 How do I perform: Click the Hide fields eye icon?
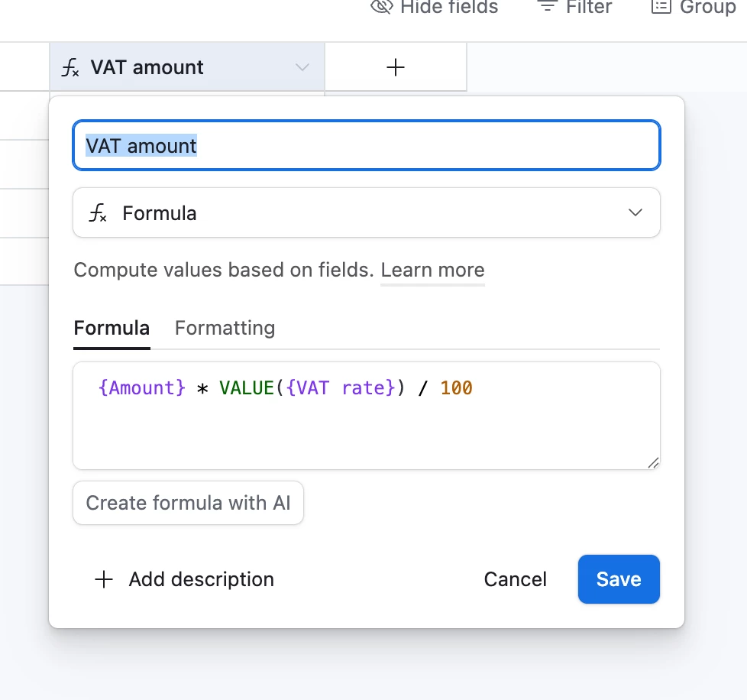(381, 7)
